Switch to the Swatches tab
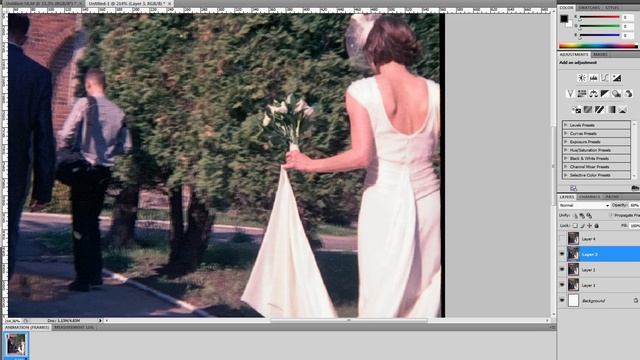The image size is (640, 360). coord(589,8)
